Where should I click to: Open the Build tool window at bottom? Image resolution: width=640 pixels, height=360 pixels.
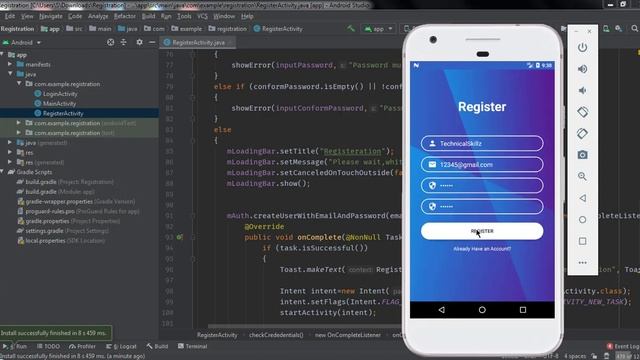tap(157, 346)
